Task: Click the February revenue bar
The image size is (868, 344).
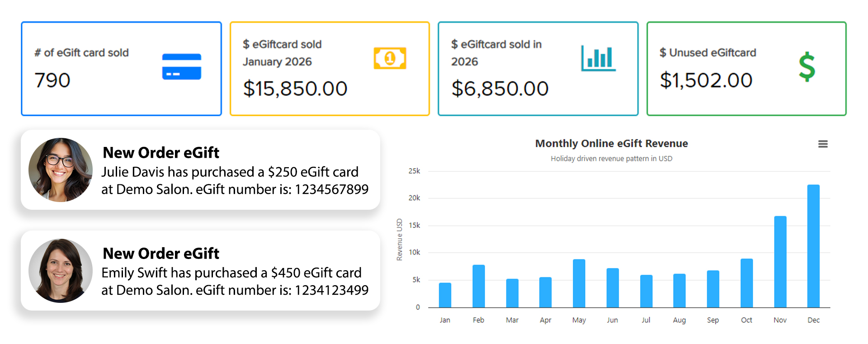Action: point(478,286)
